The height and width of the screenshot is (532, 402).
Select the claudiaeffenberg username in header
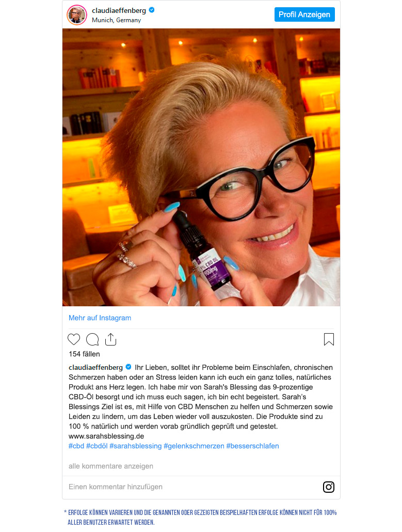tap(119, 10)
